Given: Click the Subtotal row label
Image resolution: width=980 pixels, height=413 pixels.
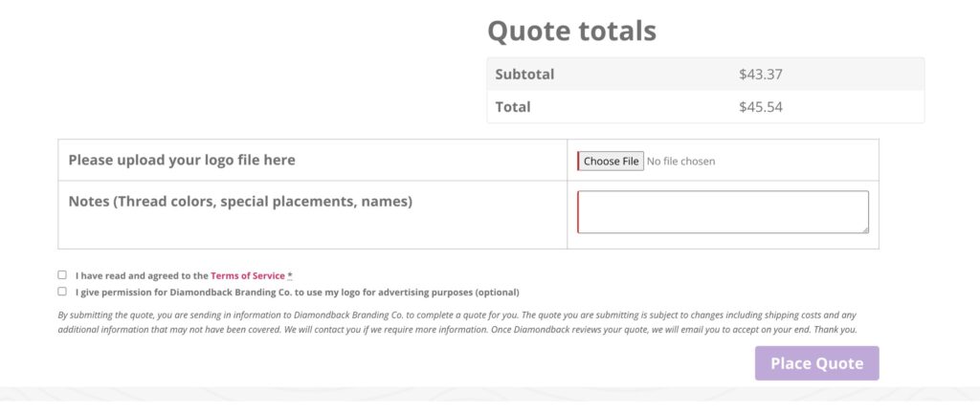Looking at the screenshot, I should coord(524,75).
